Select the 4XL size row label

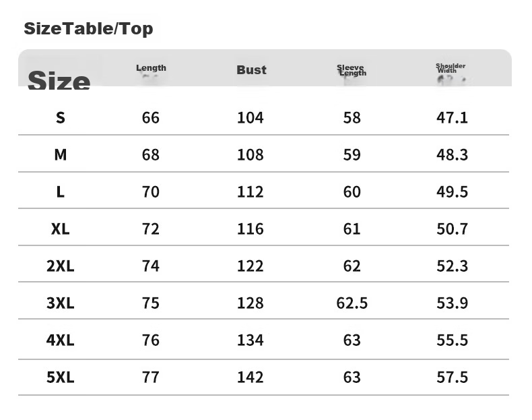[61, 340]
